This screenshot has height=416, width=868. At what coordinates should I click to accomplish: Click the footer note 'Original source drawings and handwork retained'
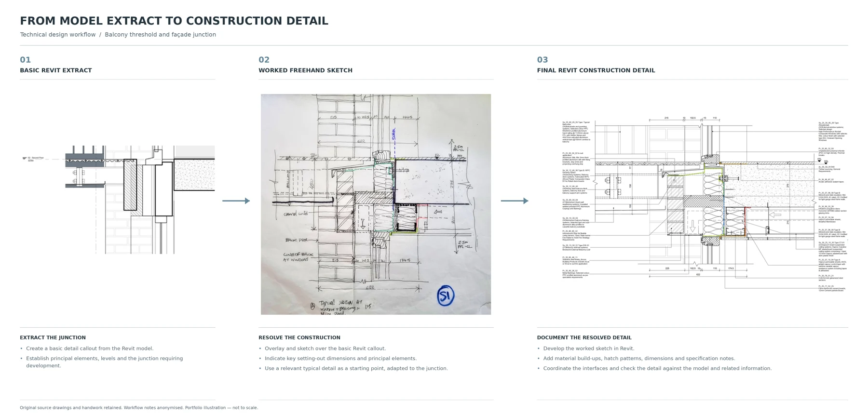(139, 408)
